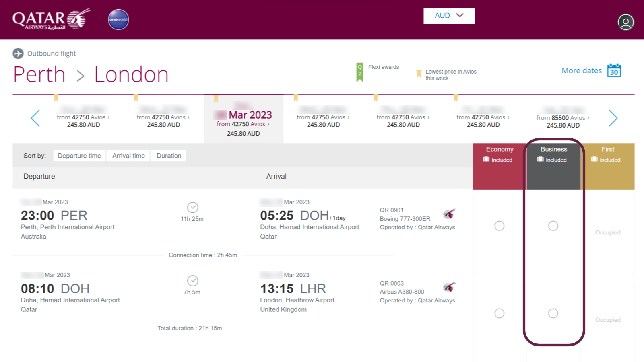
Task: Click the checkmark clock icon above 11h 25m
Action: 193,208
